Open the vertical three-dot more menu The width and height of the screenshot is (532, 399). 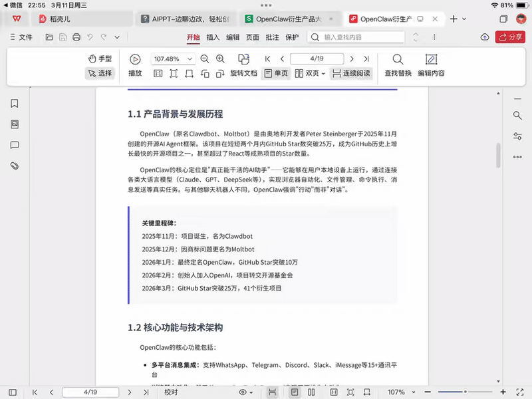[434, 37]
